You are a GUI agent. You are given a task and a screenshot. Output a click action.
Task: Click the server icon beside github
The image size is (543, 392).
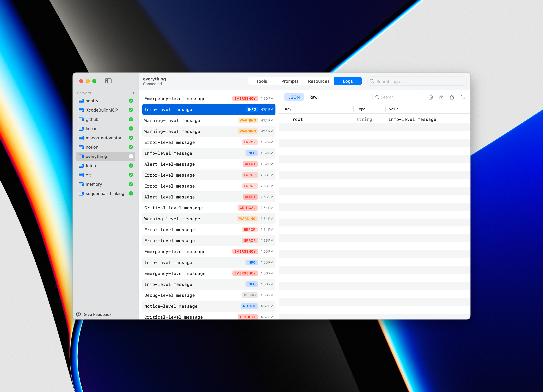(81, 119)
